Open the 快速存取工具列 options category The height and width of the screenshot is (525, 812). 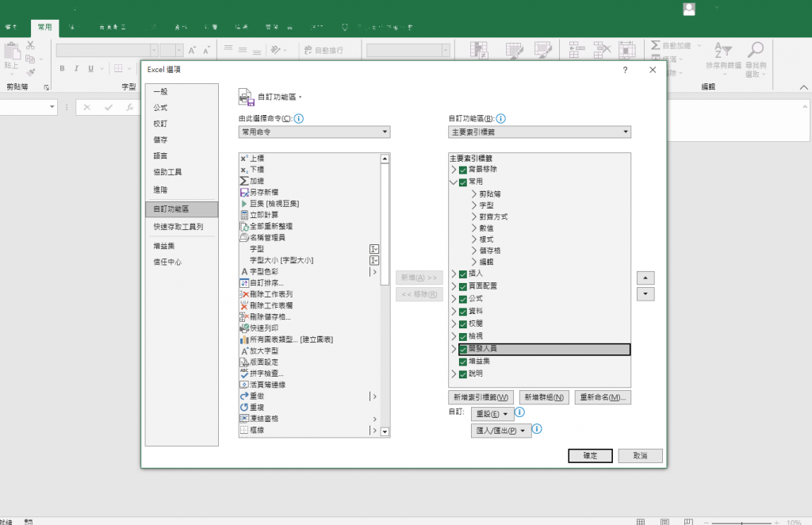click(182, 227)
